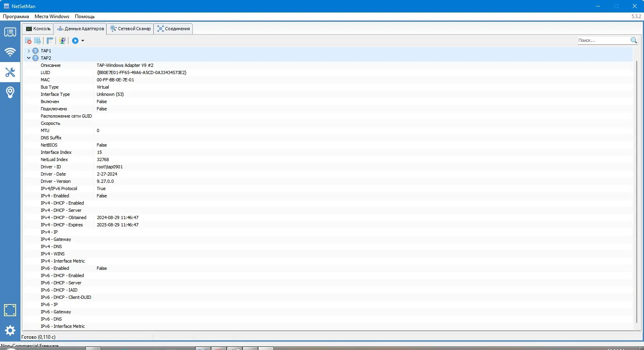Select the tools sidebar icon
644x350 pixels.
[10, 72]
